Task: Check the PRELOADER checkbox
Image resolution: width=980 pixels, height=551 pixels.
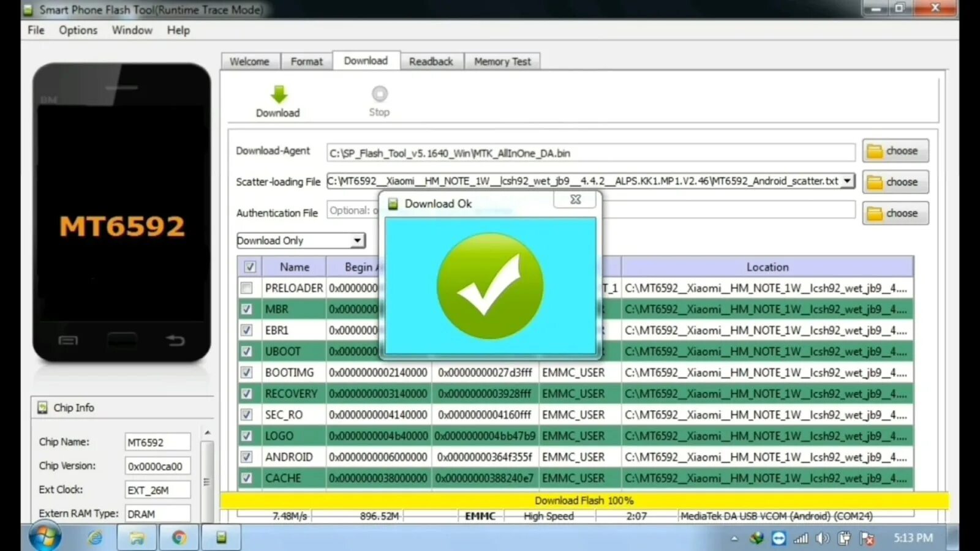Action: tap(246, 288)
